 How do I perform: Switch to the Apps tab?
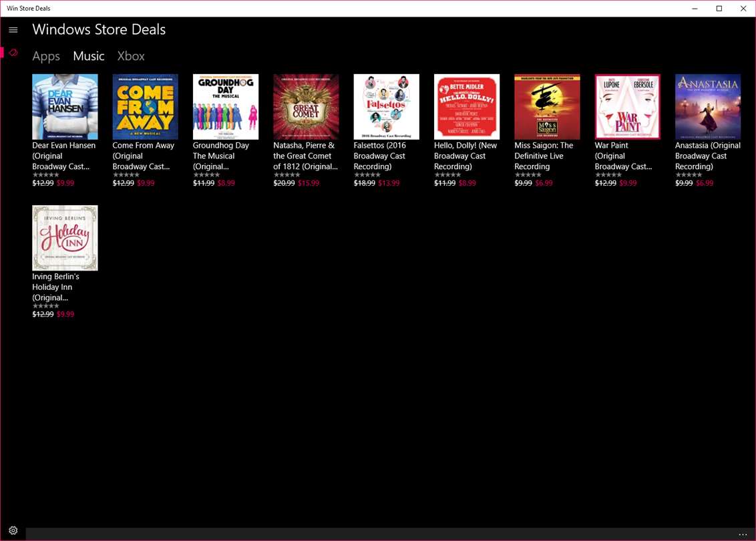tap(46, 56)
